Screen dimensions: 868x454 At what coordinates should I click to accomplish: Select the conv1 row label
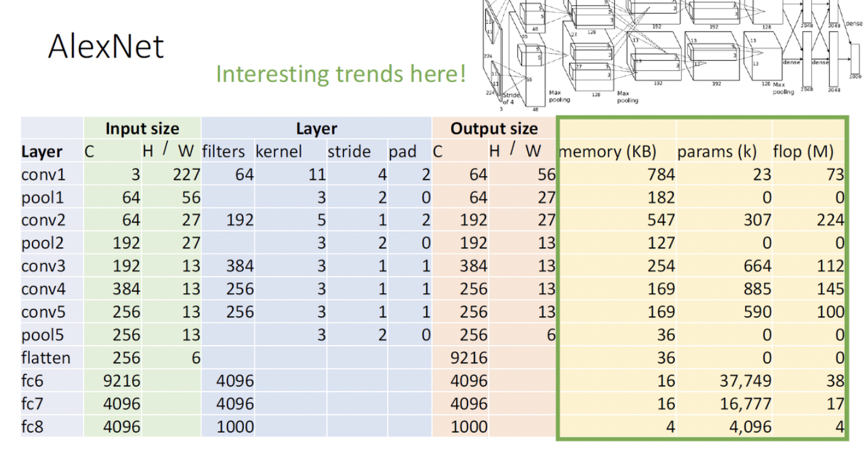[x=43, y=175]
